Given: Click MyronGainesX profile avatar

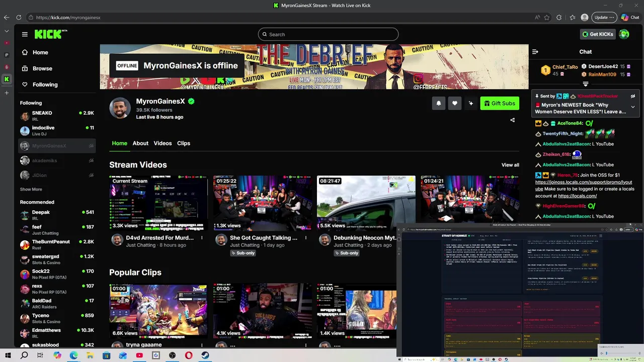Looking at the screenshot, I should pos(120,108).
